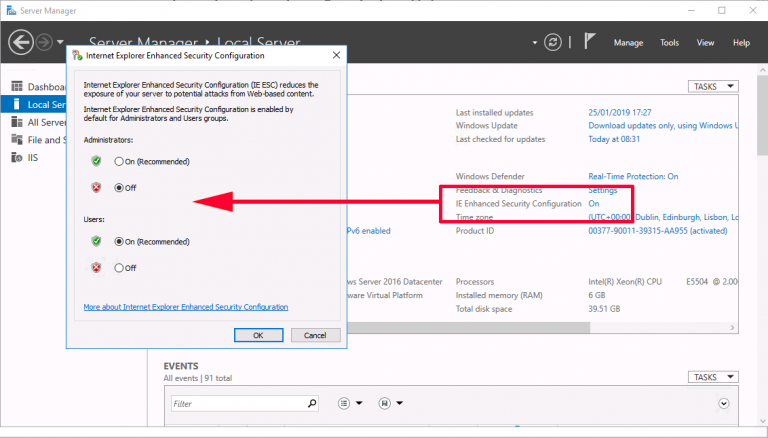Image resolution: width=768 pixels, height=438 pixels.
Task: Close the IE Enhanced Security dialog
Action: click(336, 55)
